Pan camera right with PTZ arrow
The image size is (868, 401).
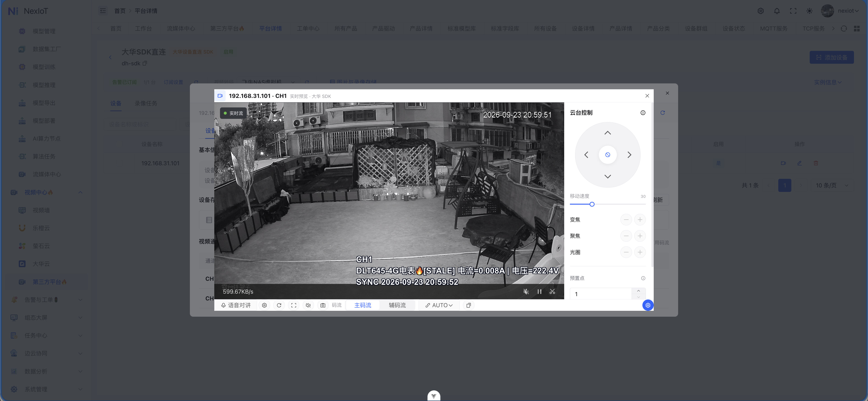[629, 155]
